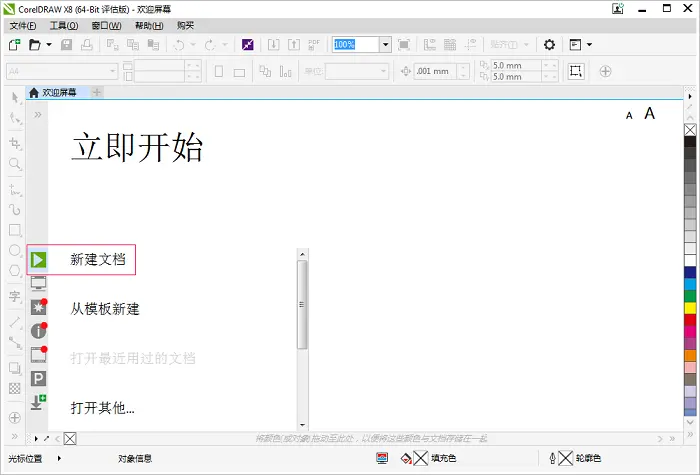
Task: Toggle Treat all objects as filled
Action: point(576,71)
